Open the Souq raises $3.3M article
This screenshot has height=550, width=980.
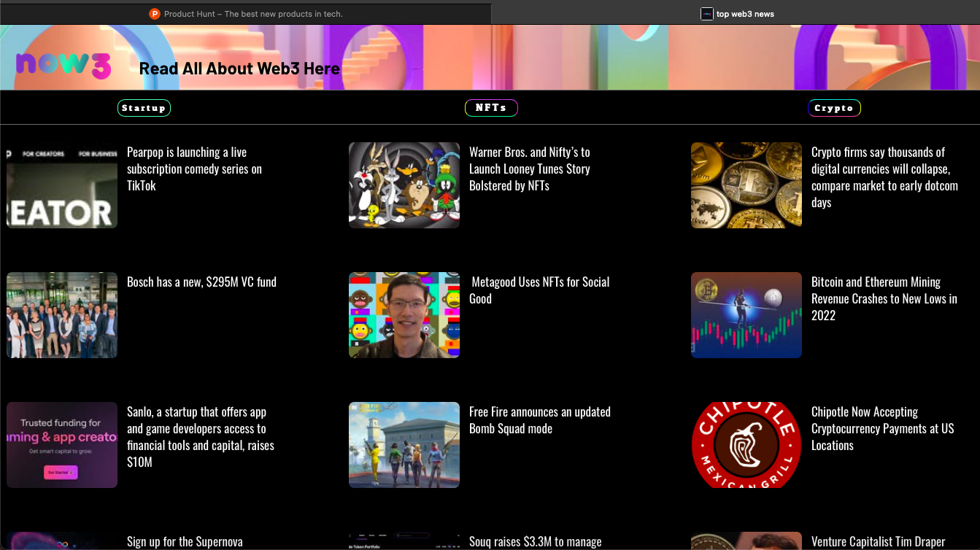(536, 541)
